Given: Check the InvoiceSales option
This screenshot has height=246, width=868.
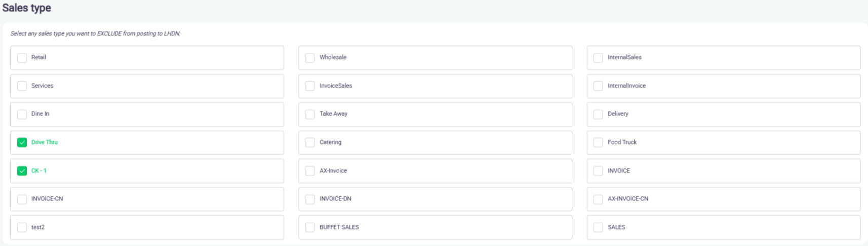Looking at the screenshot, I should click(310, 86).
